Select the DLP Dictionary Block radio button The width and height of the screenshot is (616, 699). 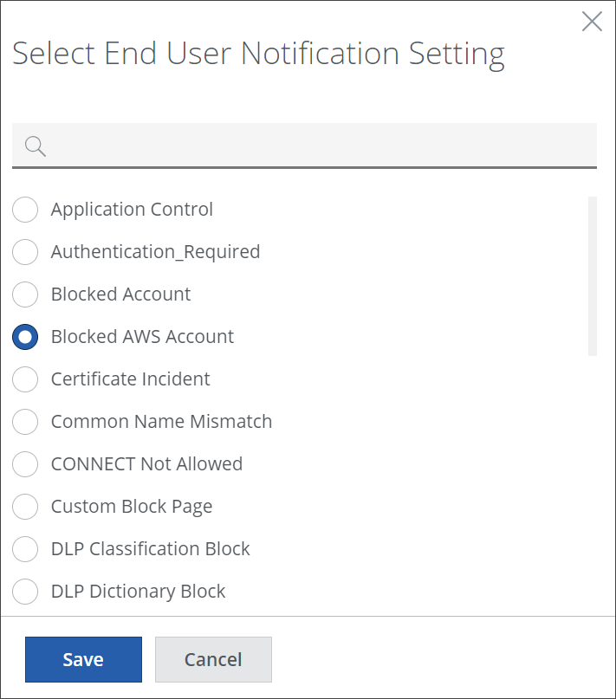tap(25, 592)
